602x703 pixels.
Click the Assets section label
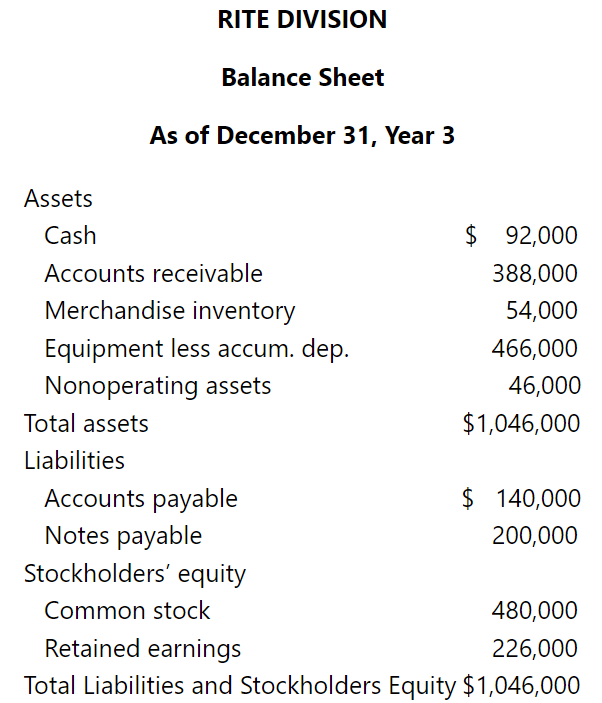point(58,198)
